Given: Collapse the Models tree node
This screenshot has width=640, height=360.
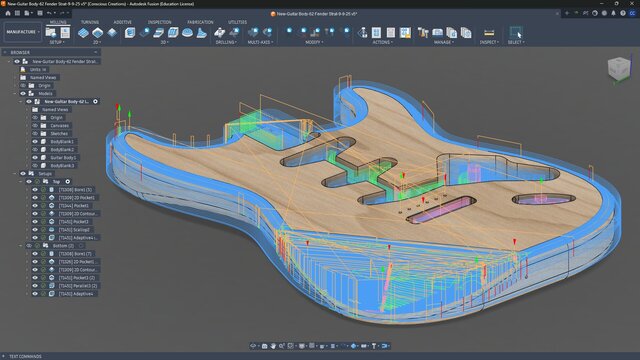Looking at the screenshot, I should [x=16, y=93].
